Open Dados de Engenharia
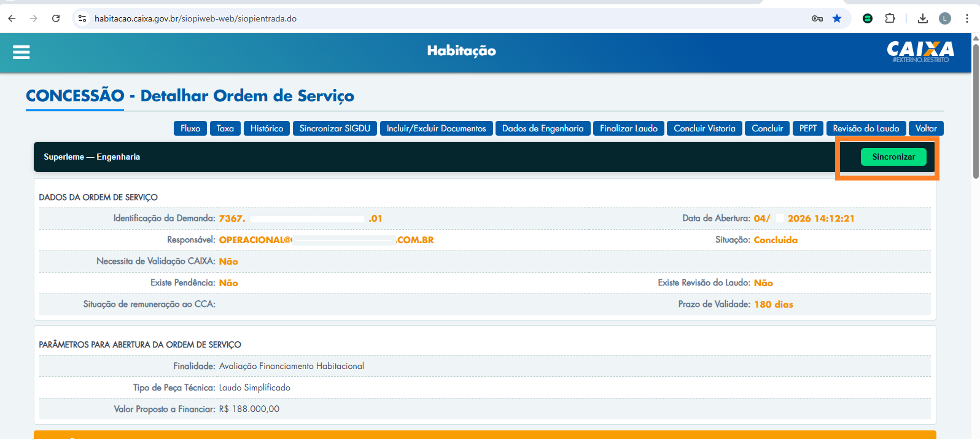The image size is (980, 439). pos(543,128)
